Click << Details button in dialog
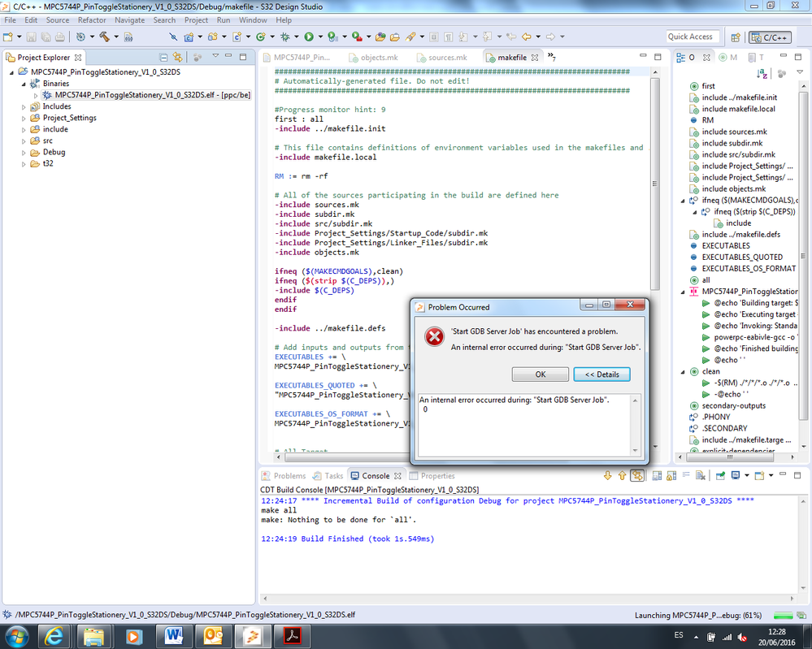This screenshot has width=812, height=649. click(601, 374)
